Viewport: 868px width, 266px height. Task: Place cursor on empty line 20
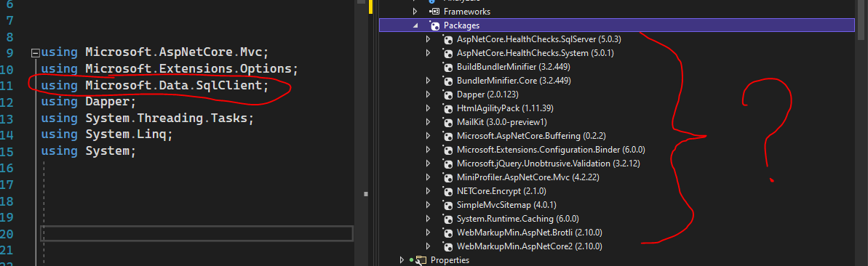(x=197, y=233)
